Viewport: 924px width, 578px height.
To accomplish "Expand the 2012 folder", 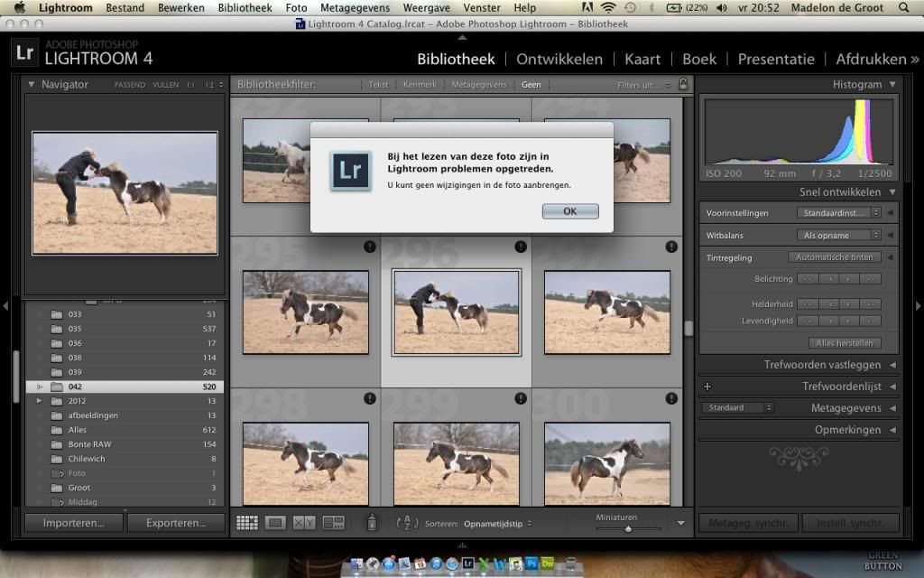I will point(39,401).
